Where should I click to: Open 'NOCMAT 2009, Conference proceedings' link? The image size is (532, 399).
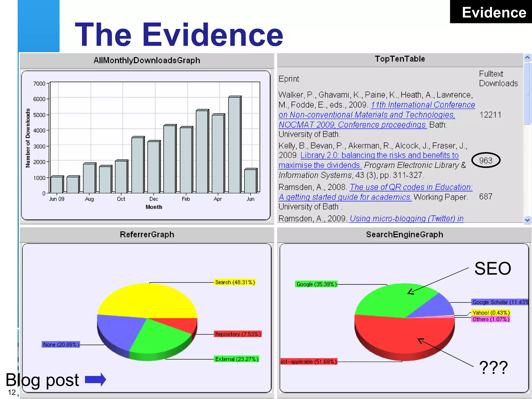click(353, 125)
